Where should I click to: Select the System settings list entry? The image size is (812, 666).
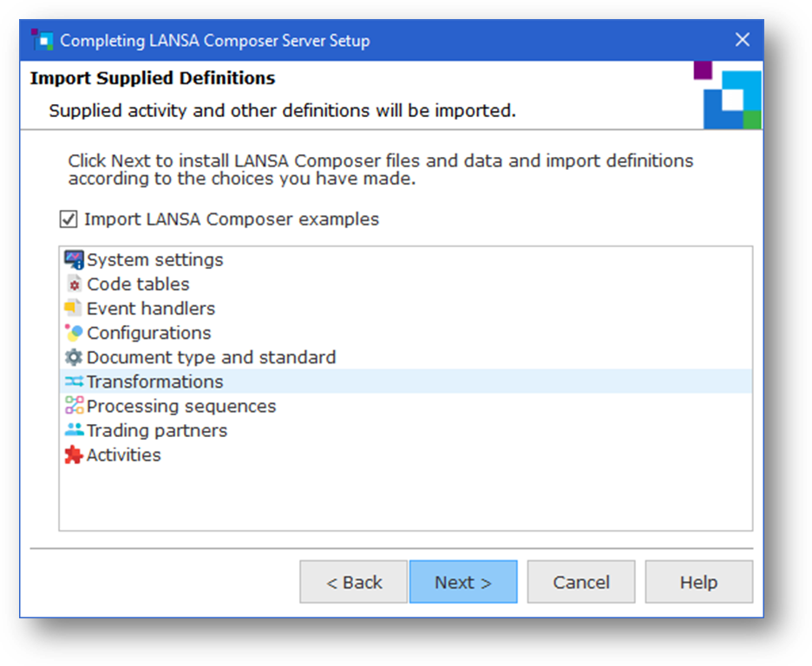[154, 259]
